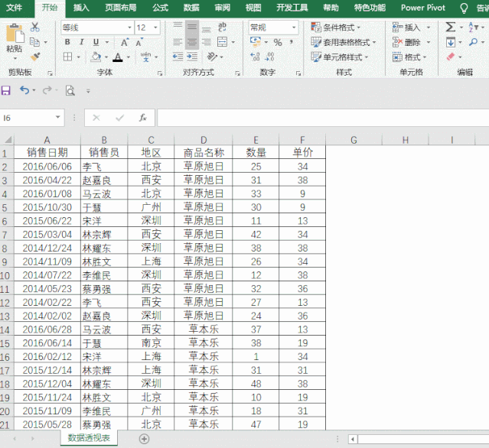
Task: Click the Cut scissors icon
Action: click(x=35, y=27)
